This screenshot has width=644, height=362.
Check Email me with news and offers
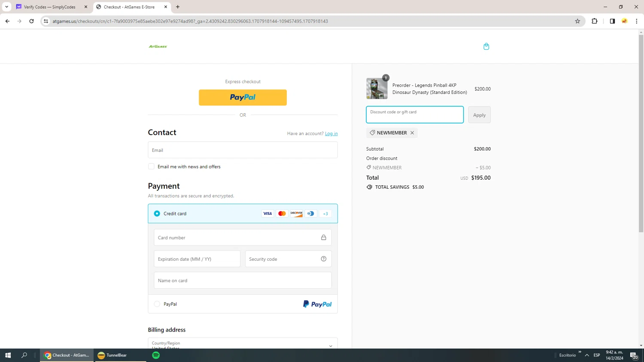pos(151,166)
